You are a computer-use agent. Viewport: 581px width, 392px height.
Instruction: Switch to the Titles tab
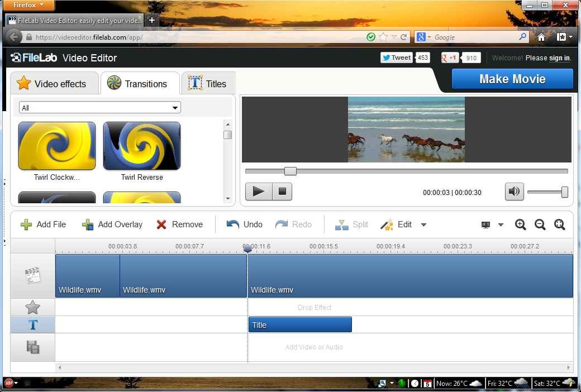[208, 83]
